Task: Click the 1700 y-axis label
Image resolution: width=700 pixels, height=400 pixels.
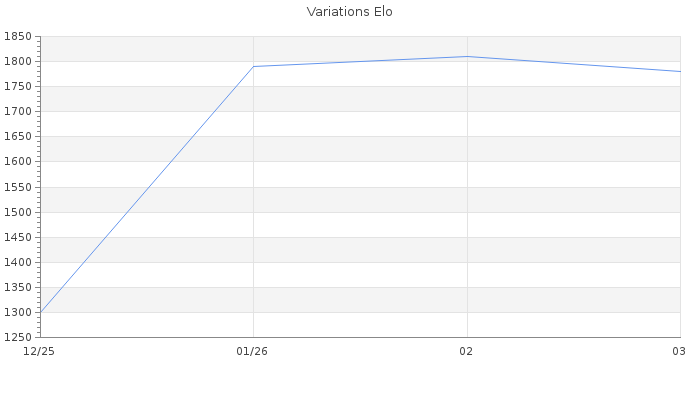Action: [x=18, y=112]
